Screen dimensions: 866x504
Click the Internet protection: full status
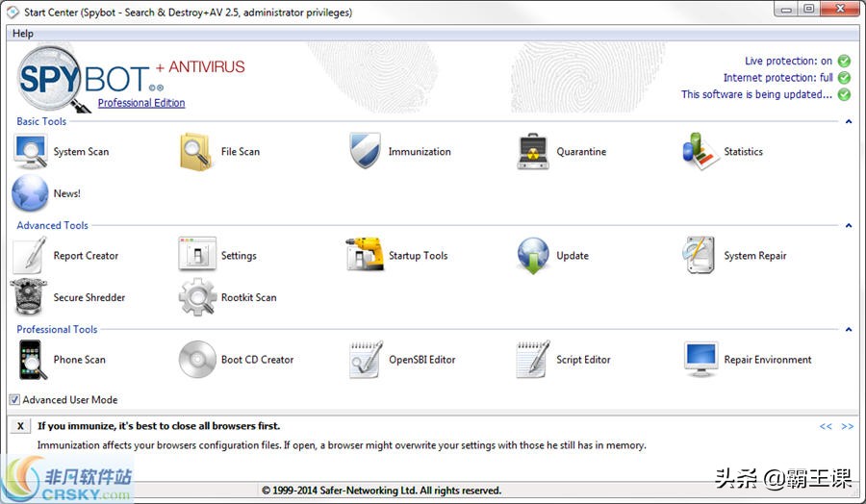[x=778, y=78]
